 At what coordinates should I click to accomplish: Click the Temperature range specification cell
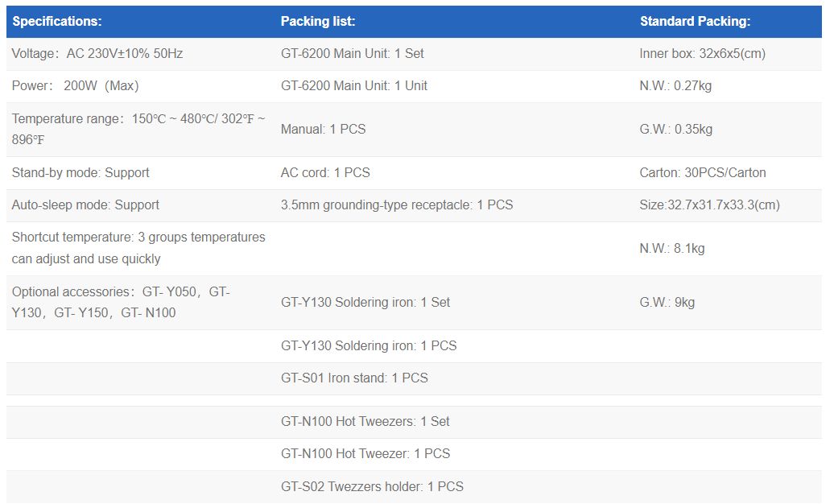[138, 129]
